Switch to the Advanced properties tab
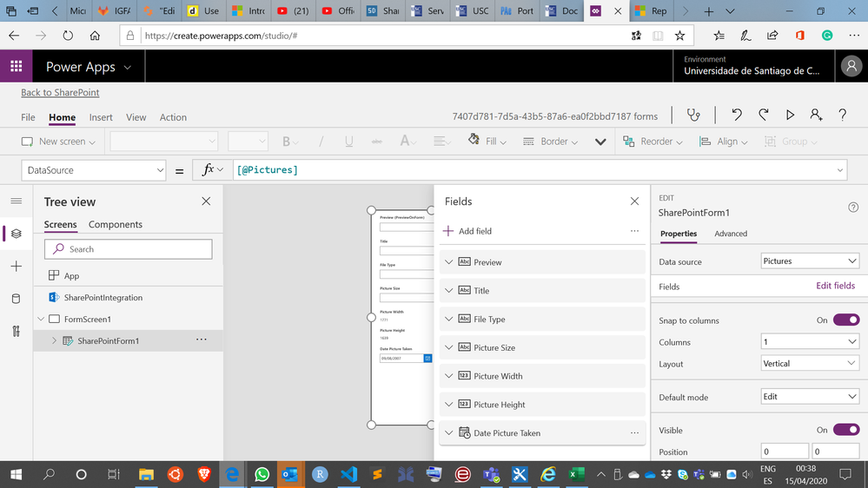Screen dimensions: 868x488 point(731,234)
